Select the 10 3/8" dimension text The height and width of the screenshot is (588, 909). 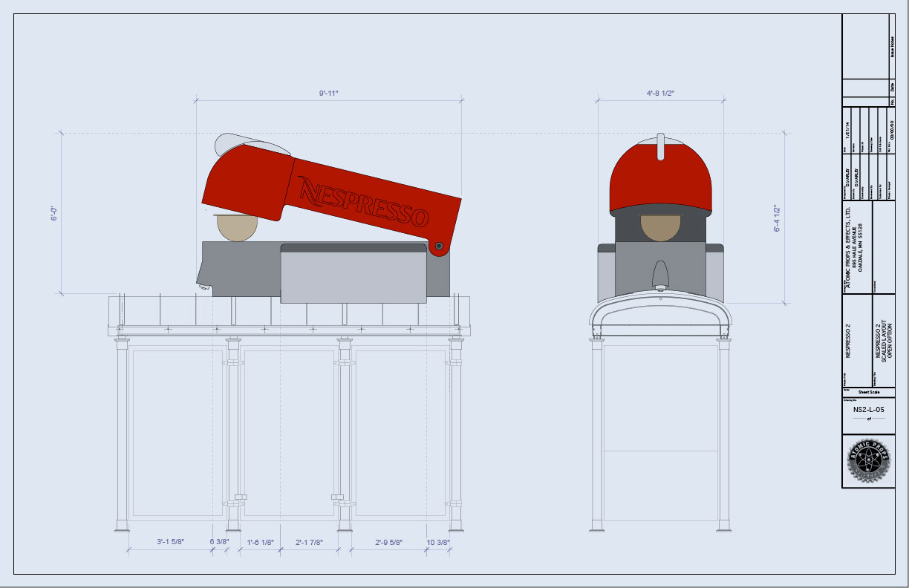[439, 543]
